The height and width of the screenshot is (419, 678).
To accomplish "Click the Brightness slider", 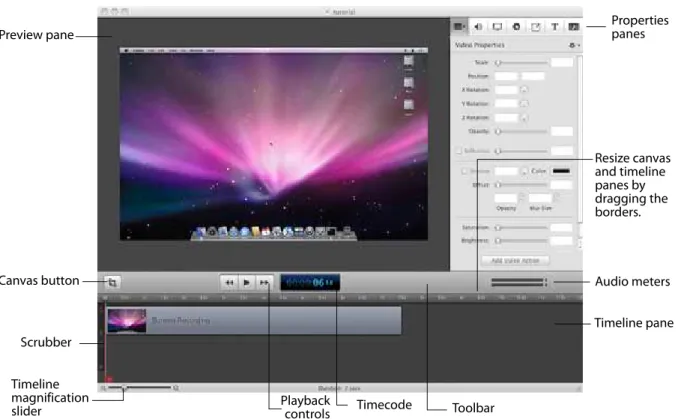I will coord(522,240).
